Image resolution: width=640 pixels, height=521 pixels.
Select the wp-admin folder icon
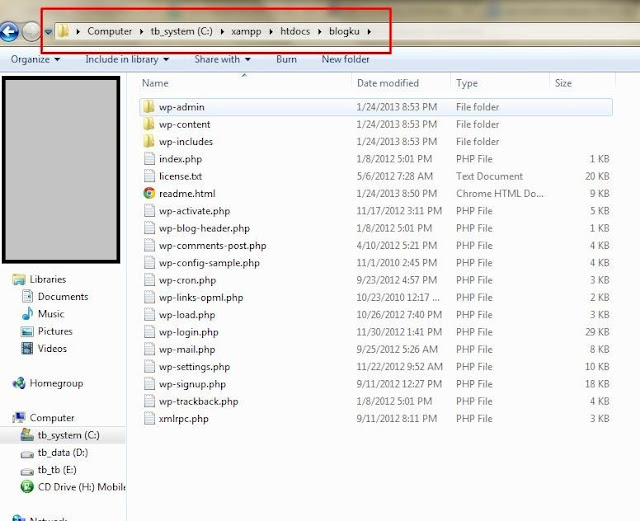pyautogui.click(x=149, y=107)
